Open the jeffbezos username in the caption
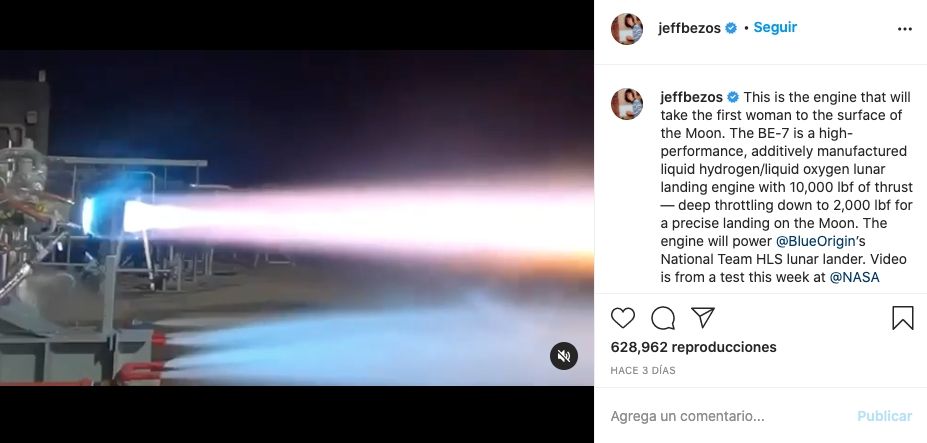This screenshot has height=443, width=927. (692, 97)
